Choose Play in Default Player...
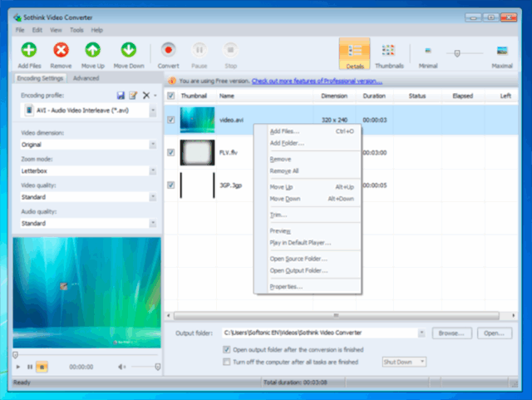Image resolution: width=532 pixels, height=400 pixels. click(308, 243)
